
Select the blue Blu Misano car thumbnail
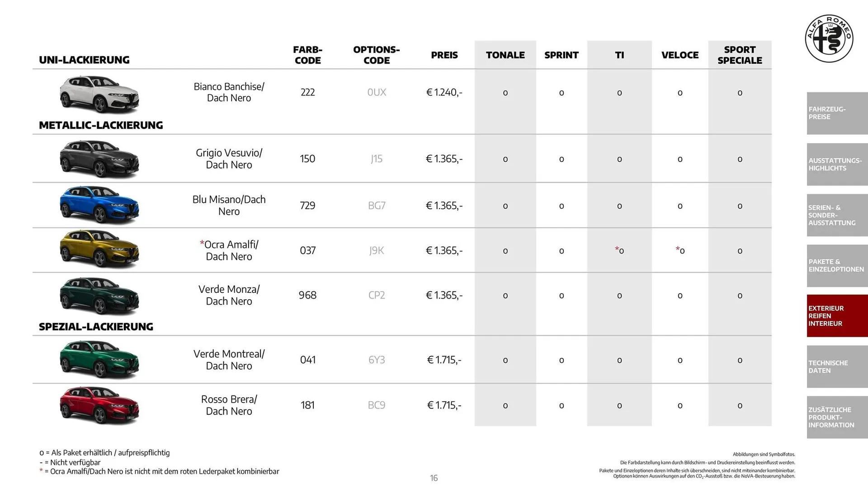click(x=99, y=205)
